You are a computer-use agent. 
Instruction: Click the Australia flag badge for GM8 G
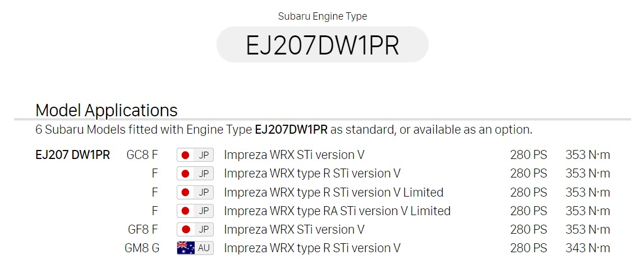click(195, 248)
